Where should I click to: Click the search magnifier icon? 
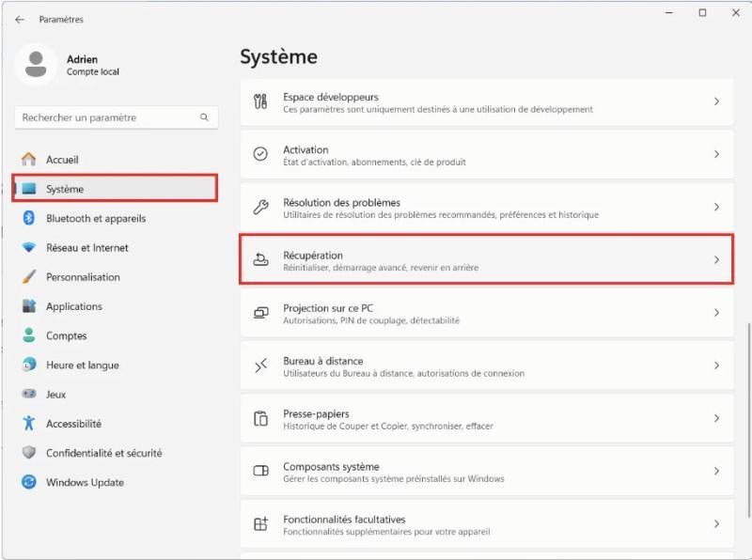pos(204,117)
